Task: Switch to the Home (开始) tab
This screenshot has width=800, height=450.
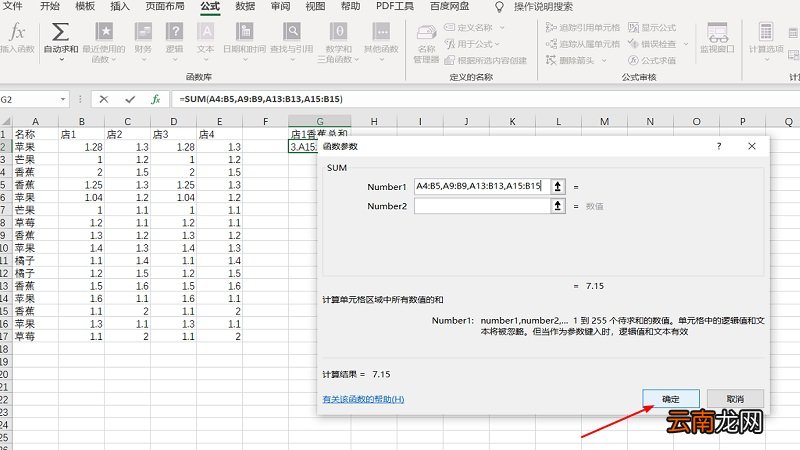Action: (49, 6)
